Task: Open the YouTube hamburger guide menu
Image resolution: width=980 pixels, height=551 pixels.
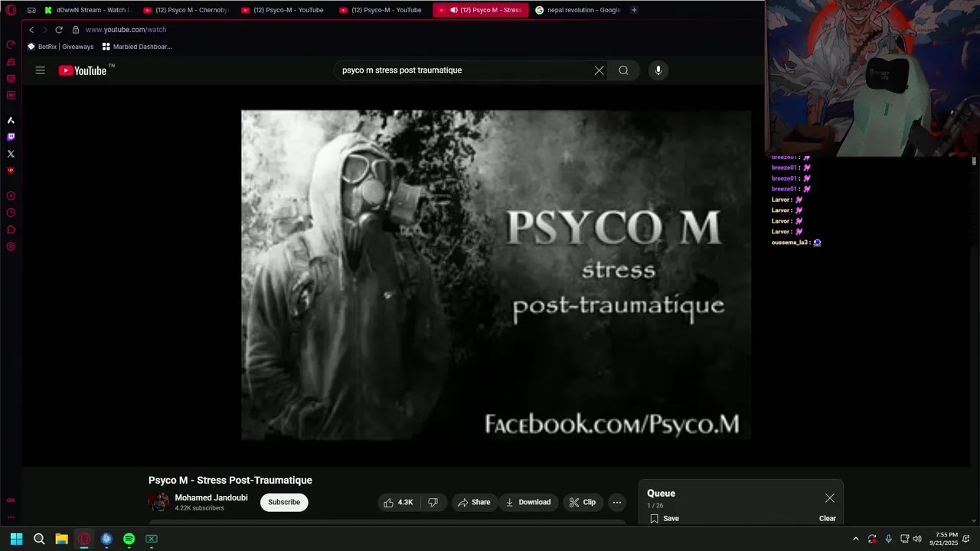Action: click(41, 70)
